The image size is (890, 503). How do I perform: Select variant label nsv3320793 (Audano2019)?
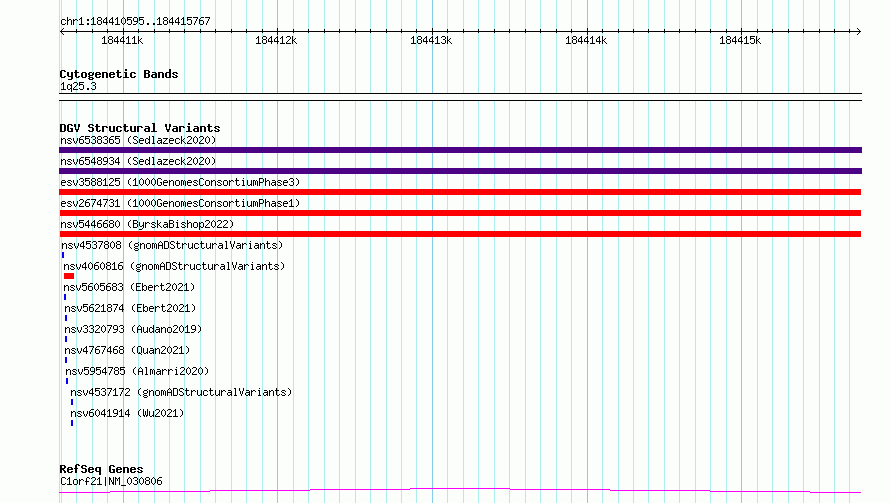[133, 329]
